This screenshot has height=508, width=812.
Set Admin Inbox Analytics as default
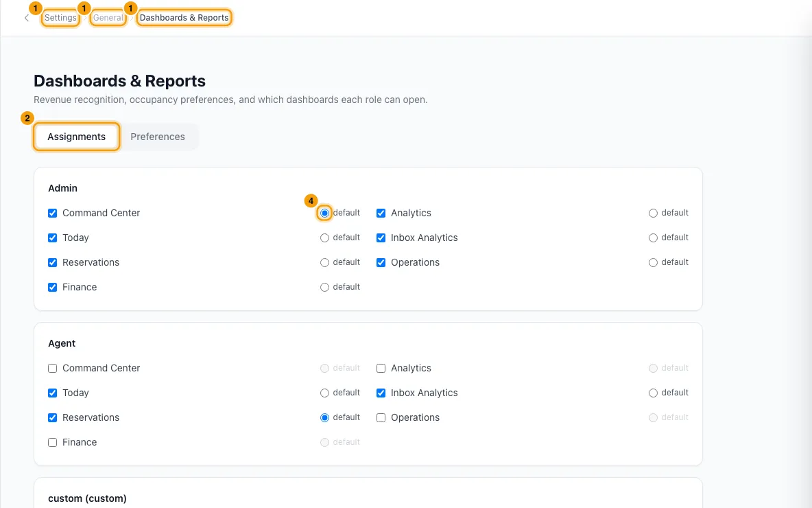(x=653, y=238)
